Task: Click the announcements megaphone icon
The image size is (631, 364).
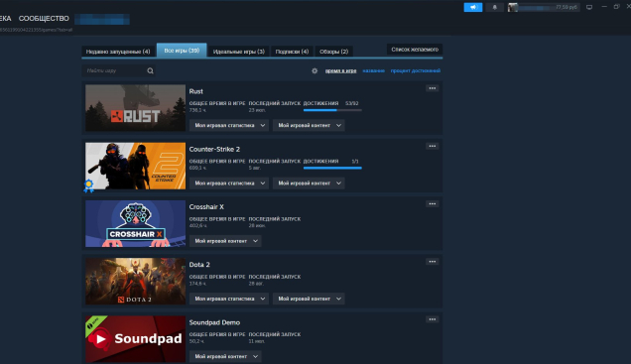Action: pyautogui.click(x=473, y=7)
